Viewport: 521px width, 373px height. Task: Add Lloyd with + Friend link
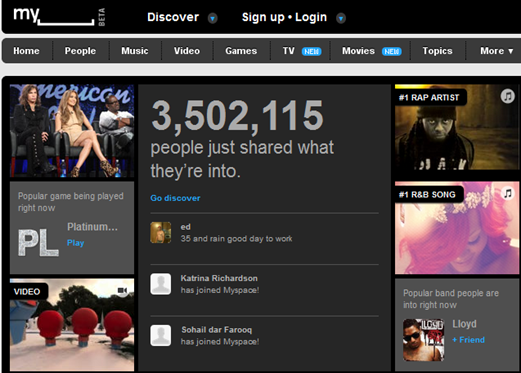468,340
